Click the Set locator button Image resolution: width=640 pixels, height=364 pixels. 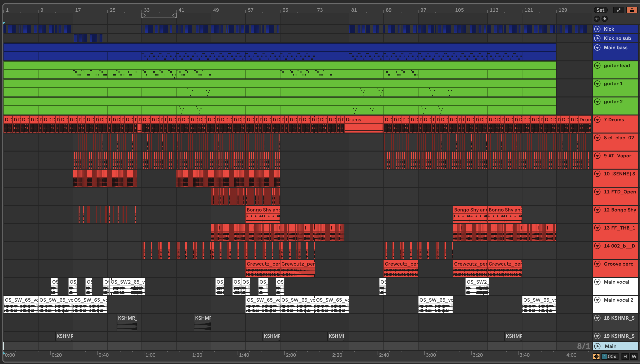pos(600,10)
